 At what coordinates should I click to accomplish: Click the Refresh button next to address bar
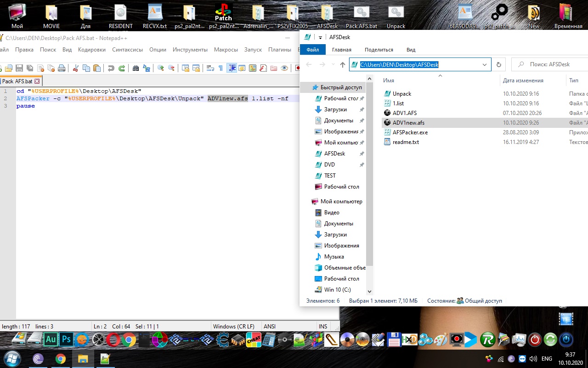click(499, 65)
